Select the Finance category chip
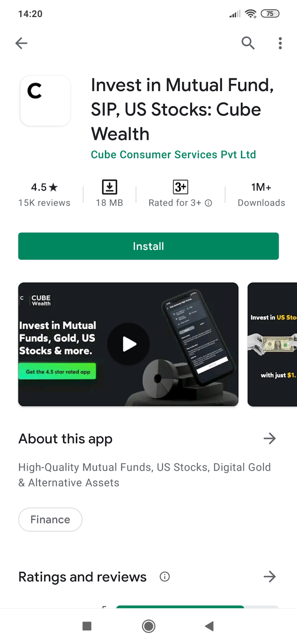This screenshot has width=297, height=644. point(50,520)
